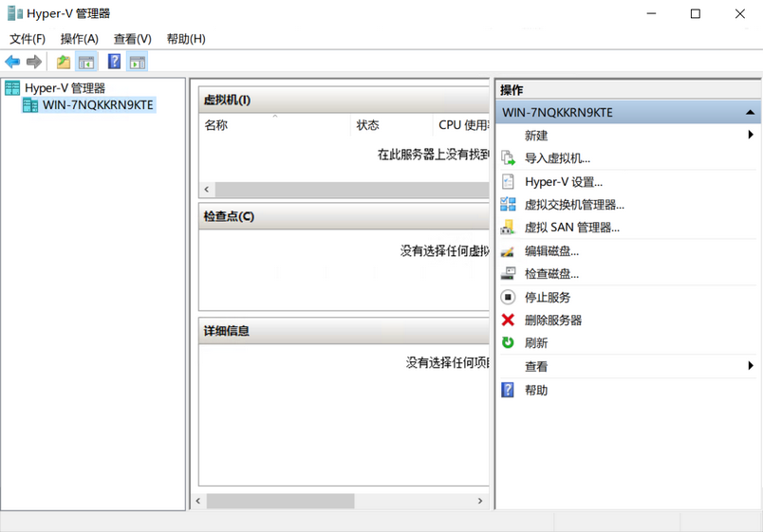The width and height of the screenshot is (763, 532).
Task: Sort by 名称 column header
Action: (x=274, y=125)
